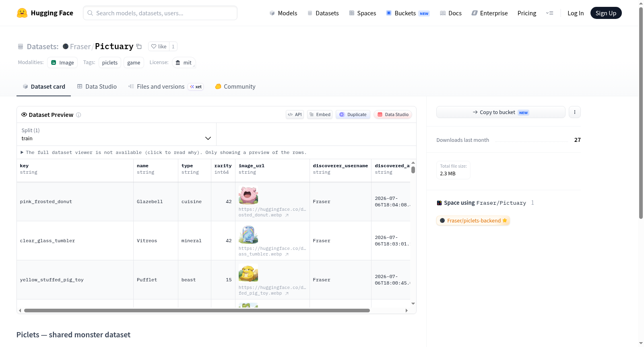Click the piclets tag
This screenshot has height=347, width=644.
tap(110, 62)
